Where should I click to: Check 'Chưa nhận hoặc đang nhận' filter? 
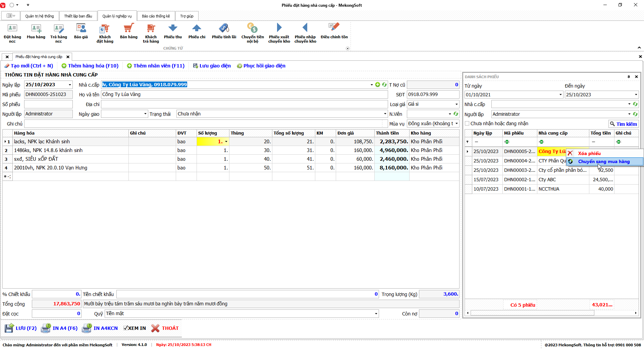[467, 123]
